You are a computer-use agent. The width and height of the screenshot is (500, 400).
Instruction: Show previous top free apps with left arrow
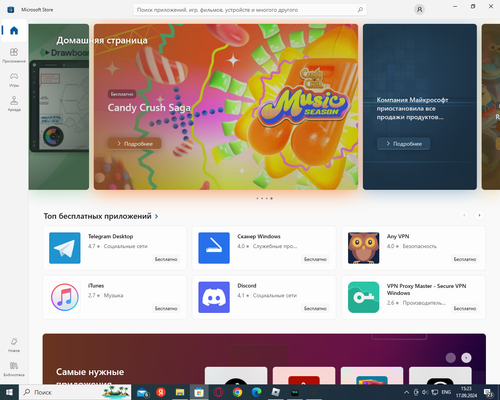464,215
